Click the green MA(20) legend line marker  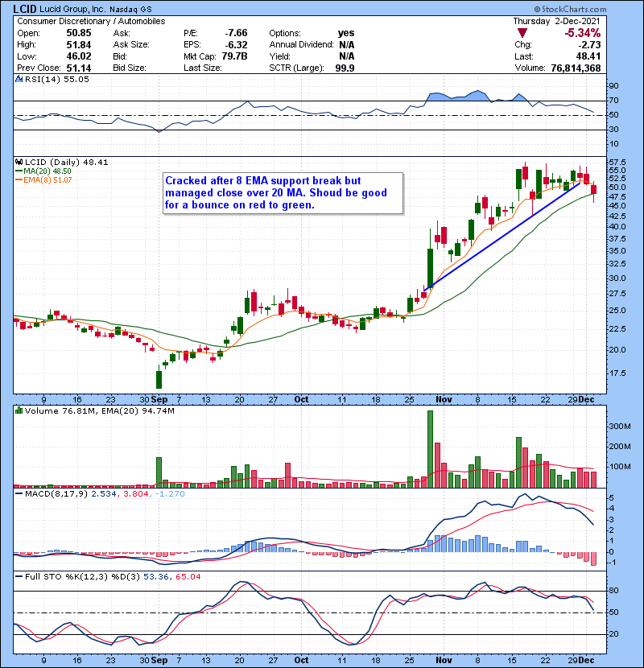[19, 171]
